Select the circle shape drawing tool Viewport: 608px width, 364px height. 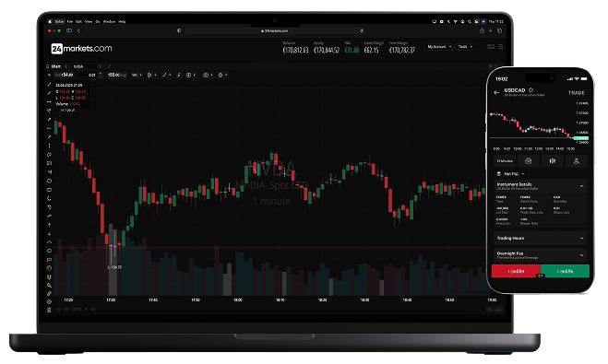coord(49,181)
